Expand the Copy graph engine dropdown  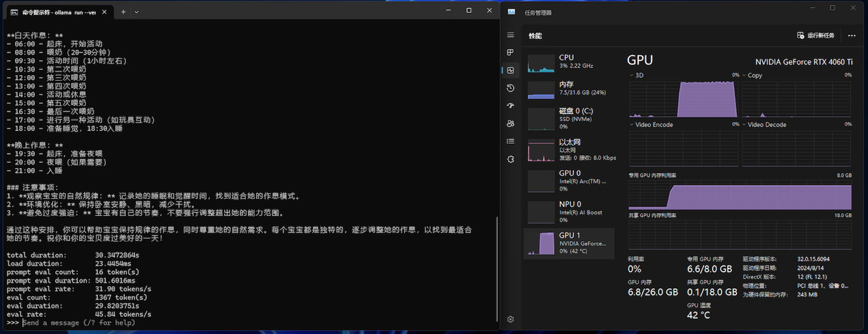click(x=744, y=75)
